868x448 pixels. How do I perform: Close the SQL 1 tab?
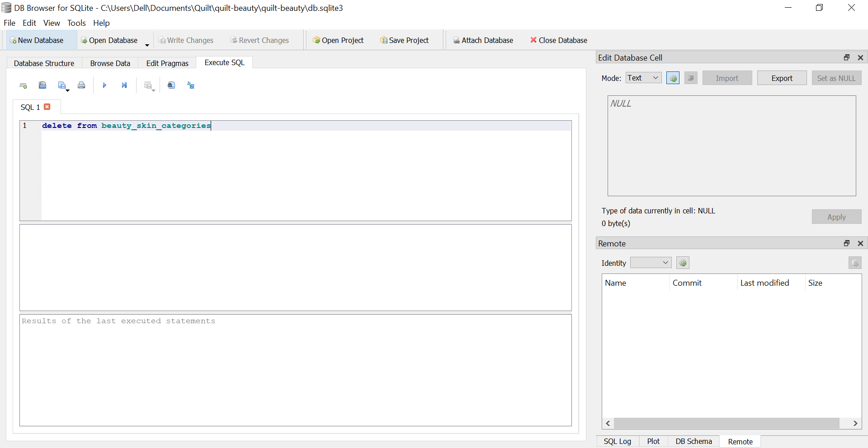tap(47, 107)
